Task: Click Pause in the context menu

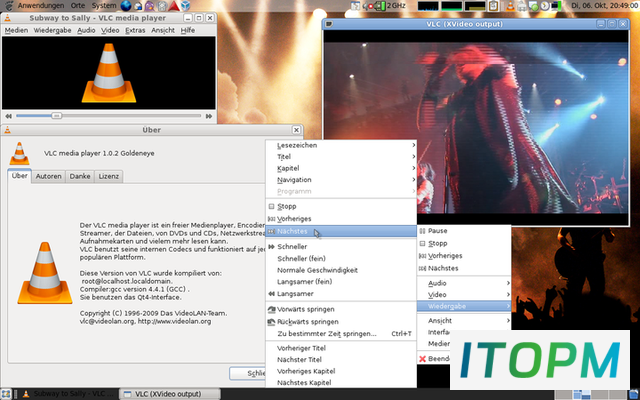Action: click(464, 231)
